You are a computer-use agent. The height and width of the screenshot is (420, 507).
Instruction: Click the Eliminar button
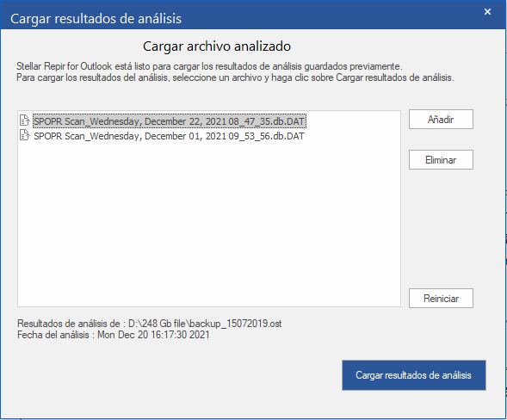[x=441, y=160]
